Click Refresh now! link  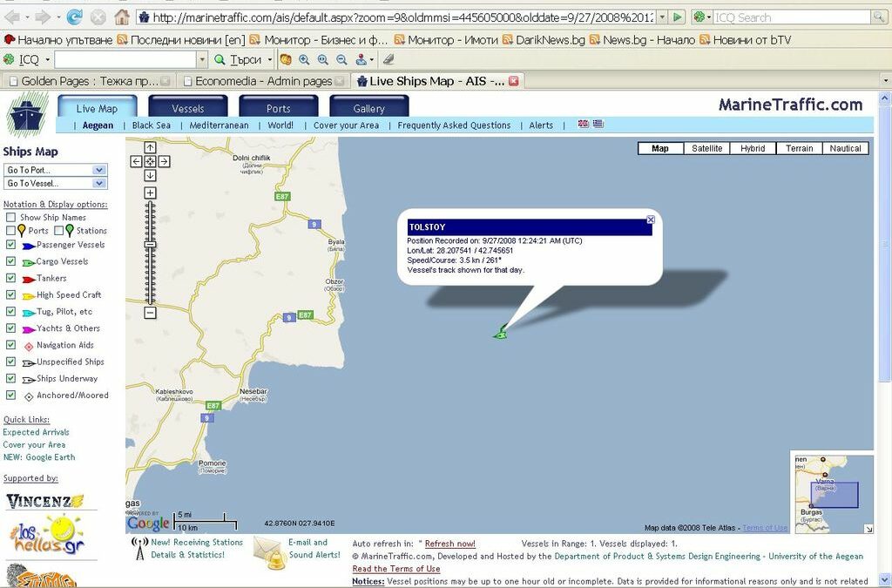click(450, 544)
